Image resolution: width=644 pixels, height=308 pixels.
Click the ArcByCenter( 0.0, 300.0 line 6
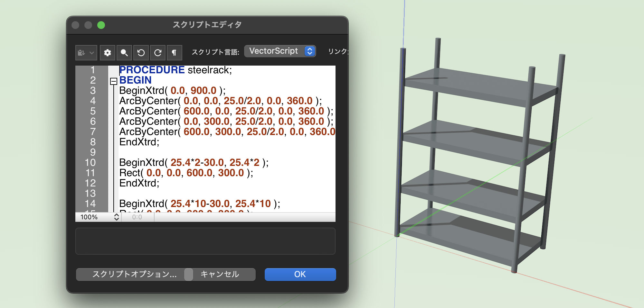point(226,121)
